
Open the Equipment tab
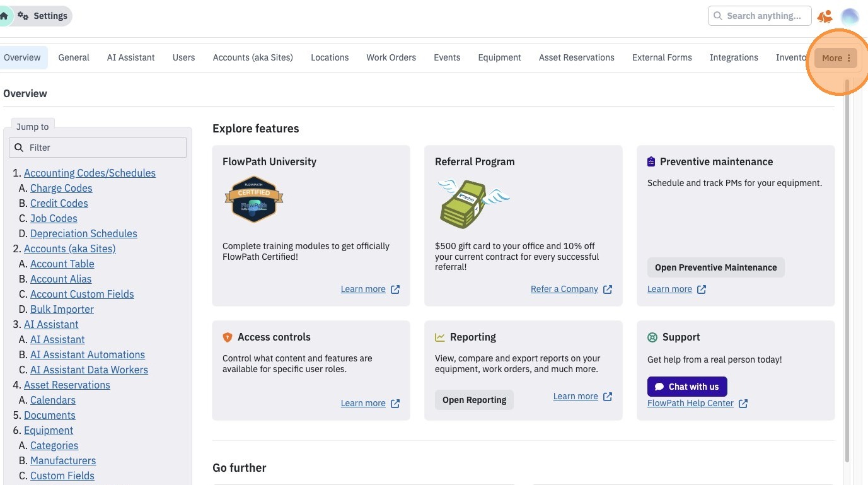click(499, 57)
